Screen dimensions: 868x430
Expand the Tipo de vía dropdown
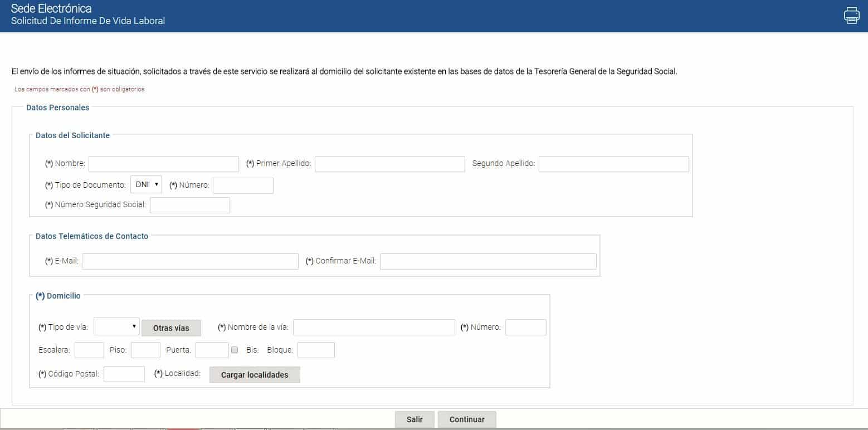[x=116, y=327]
